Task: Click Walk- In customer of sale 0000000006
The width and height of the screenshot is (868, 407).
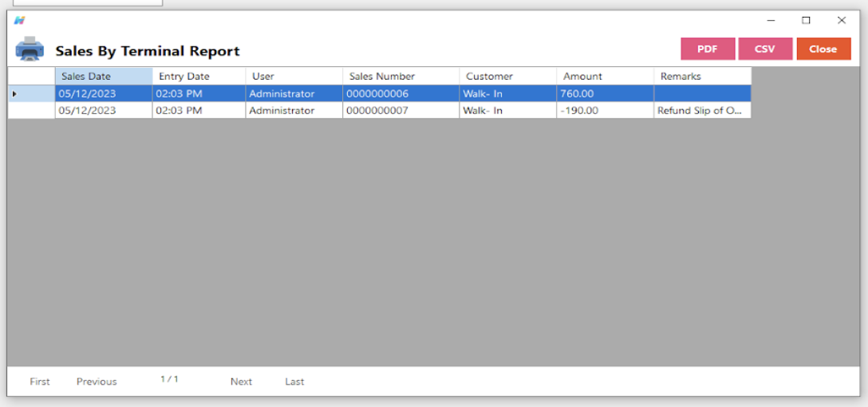Action: pyautogui.click(x=507, y=93)
